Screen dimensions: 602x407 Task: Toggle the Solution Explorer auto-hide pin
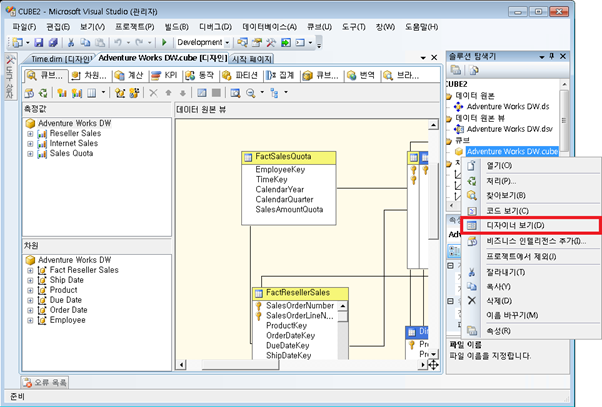(x=552, y=56)
